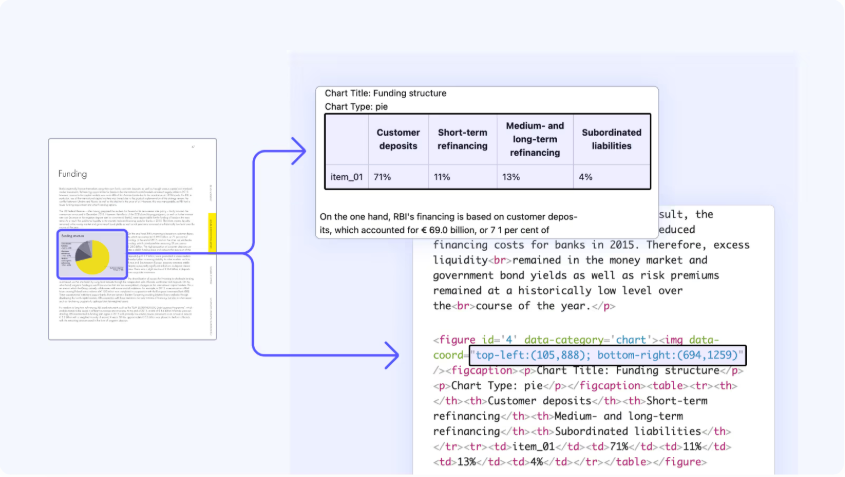Select the 'figure id='4'' tag in code

pyautogui.click(x=476, y=340)
